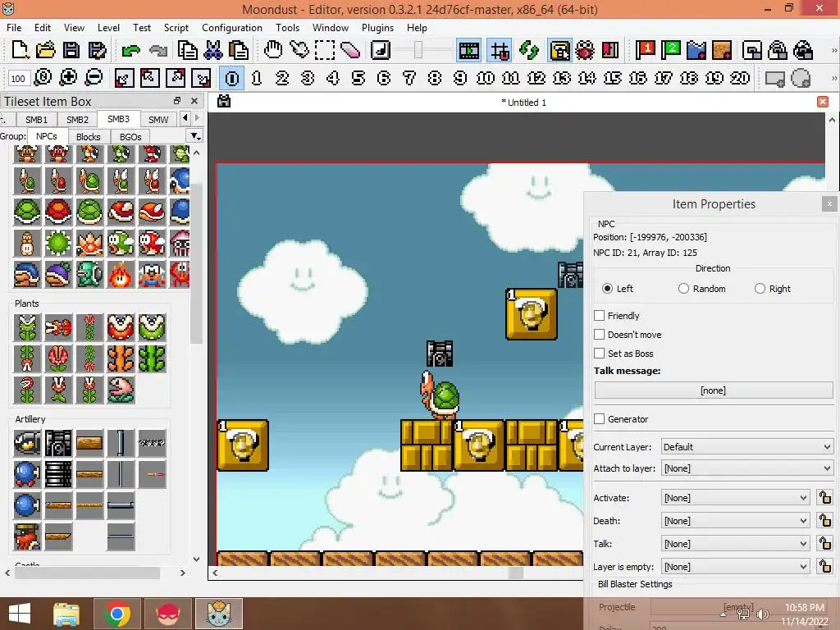Undo with the green arrow
Screen dimensions: 840x630
[130, 50]
